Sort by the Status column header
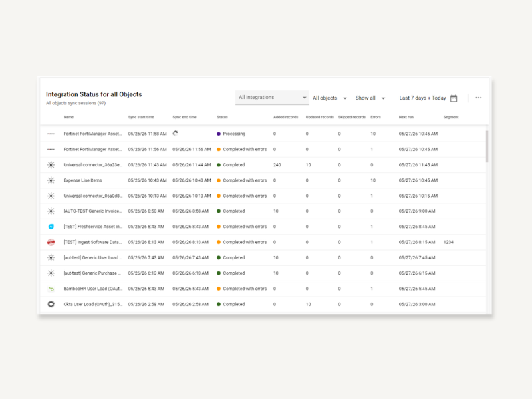 [222, 117]
